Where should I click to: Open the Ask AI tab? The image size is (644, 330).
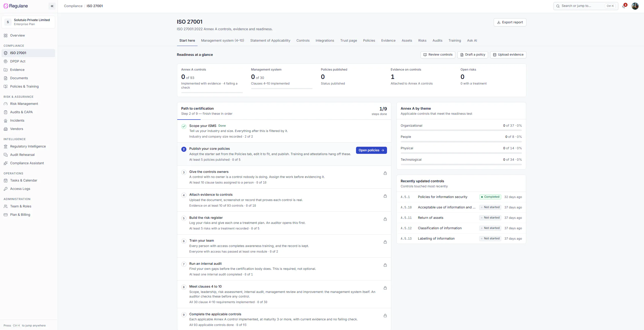[x=472, y=41]
